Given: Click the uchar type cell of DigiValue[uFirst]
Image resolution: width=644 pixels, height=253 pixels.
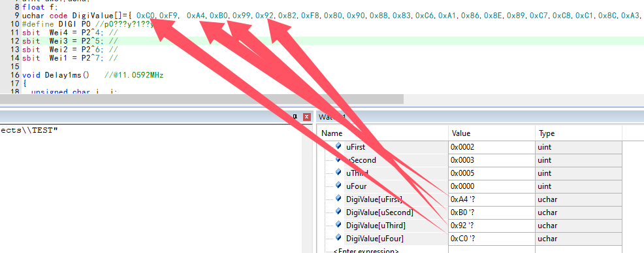Looking at the screenshot, I should (x=579, y=199).
